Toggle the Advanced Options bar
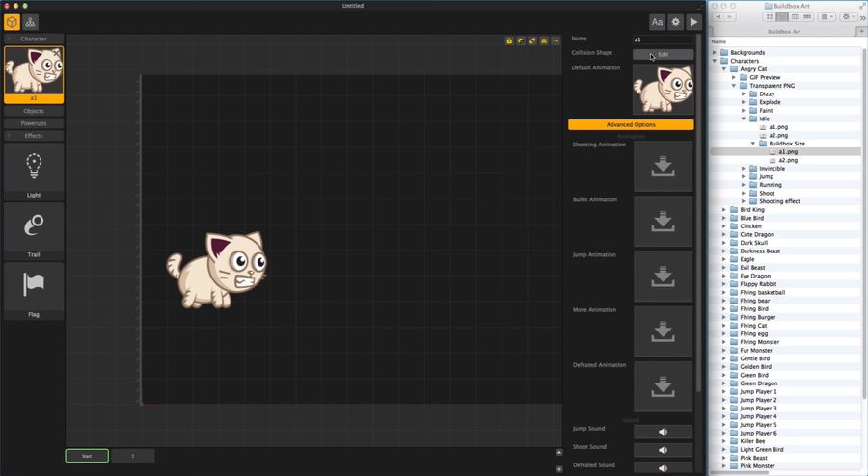 click(631, 125)
